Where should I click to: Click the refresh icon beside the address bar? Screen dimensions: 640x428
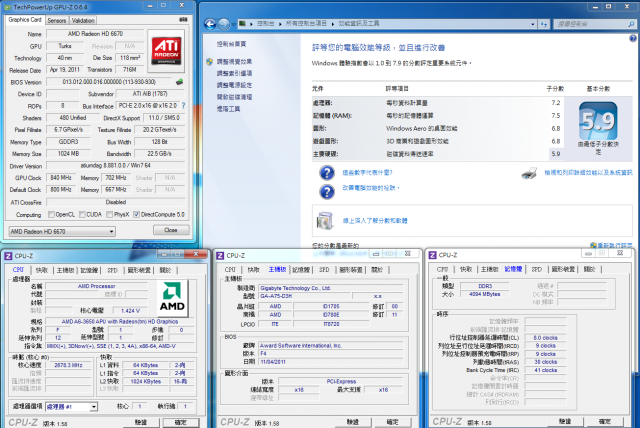click(x=544, y=24)
